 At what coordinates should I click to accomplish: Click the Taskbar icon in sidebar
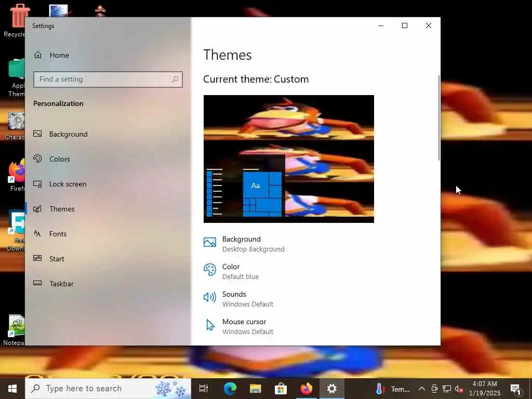tap(37, 283)
